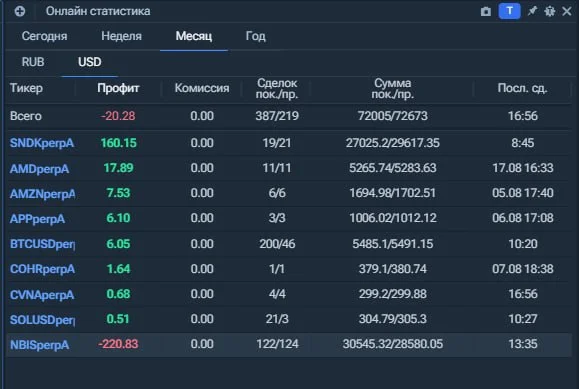Click the deals count 19/21
The image size is (579, 389).
(x=277, y=143)
